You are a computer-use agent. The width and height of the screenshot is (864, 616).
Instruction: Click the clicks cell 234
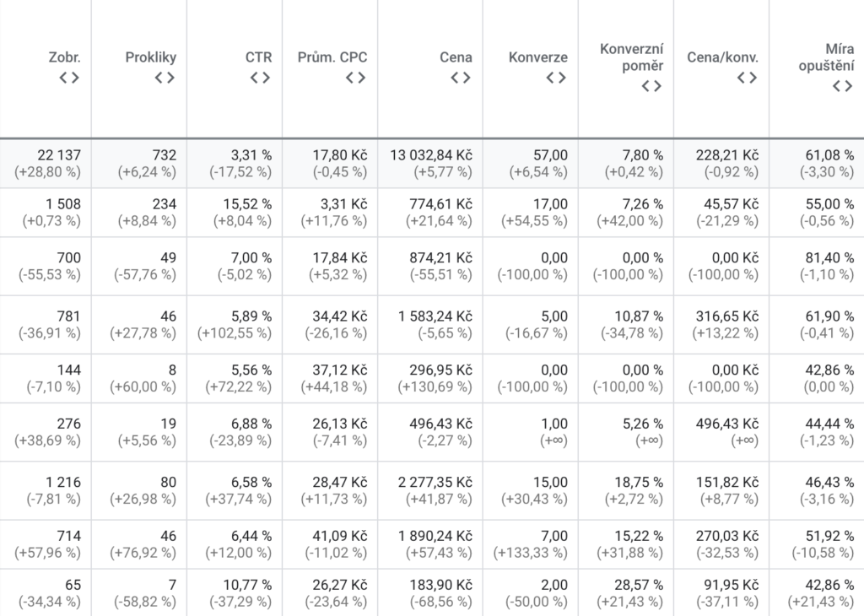tap(165, 204)
